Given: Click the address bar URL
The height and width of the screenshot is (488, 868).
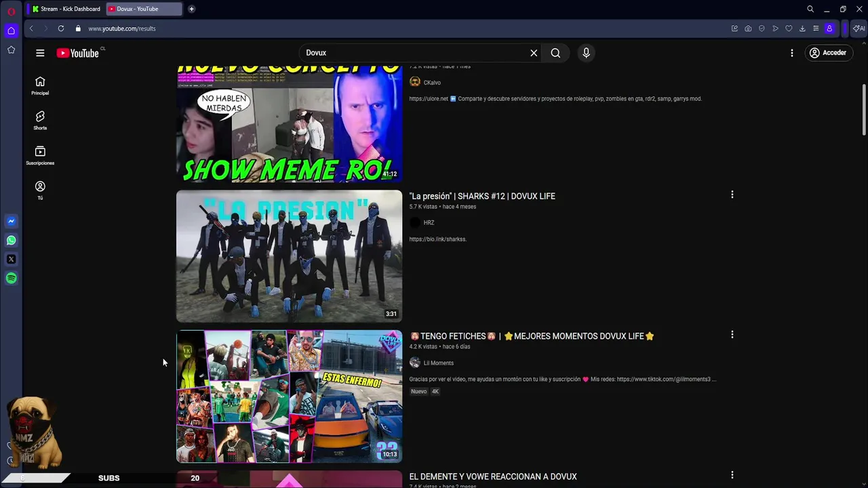Looking at the screenshot, I should pyautogui.click(x=122, y=28).
